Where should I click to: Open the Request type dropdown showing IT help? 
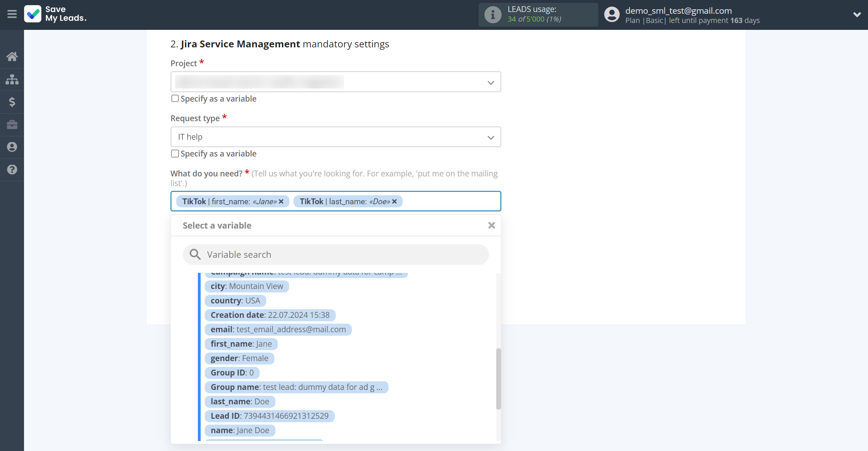336,137
